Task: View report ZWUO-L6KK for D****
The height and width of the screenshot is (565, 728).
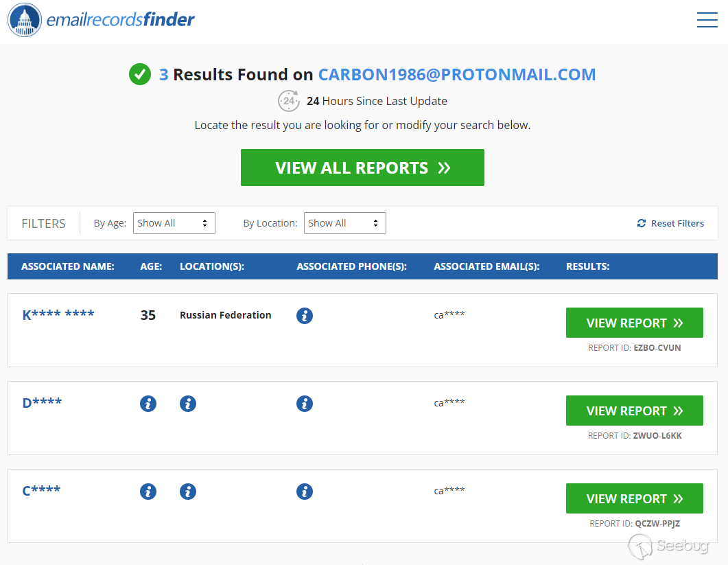Action: tap(634, 411)
